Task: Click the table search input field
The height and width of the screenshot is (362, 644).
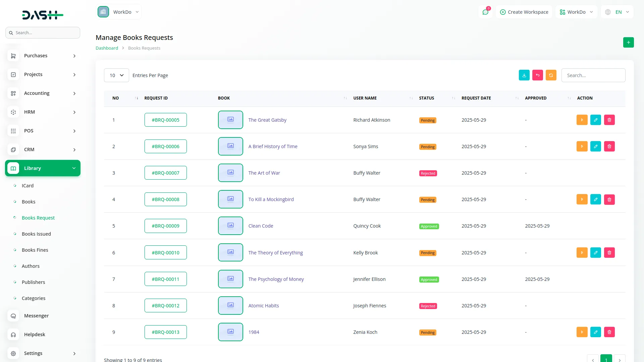Action: point(593,75)
